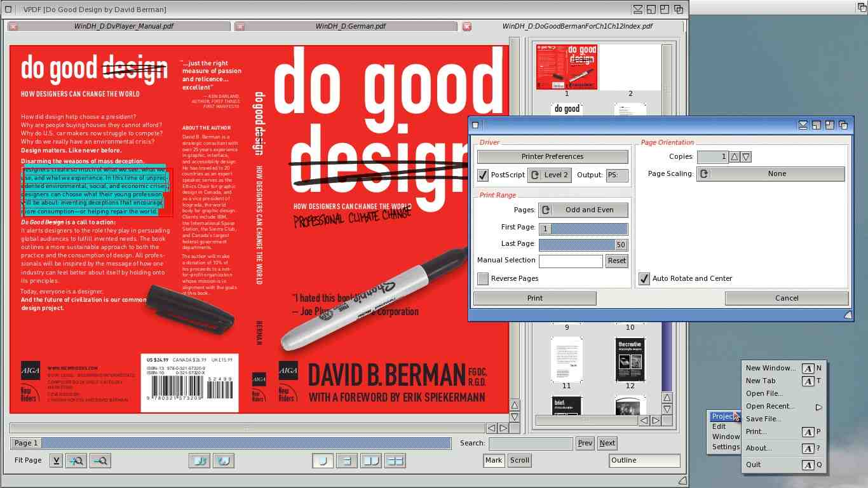Toggle the PostScript checkbox
This screenshot has width=868, height=488.
[483, 175]
